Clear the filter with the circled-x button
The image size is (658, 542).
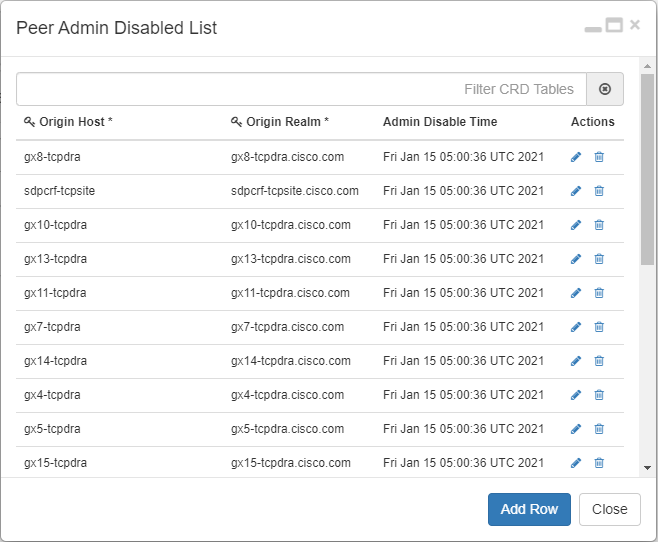[x=605, y=89]
